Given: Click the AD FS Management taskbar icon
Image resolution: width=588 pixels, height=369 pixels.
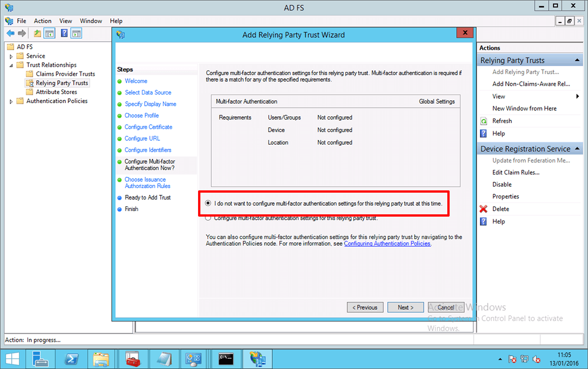Looking at the screenshot, I should click(x=258, y=359).
